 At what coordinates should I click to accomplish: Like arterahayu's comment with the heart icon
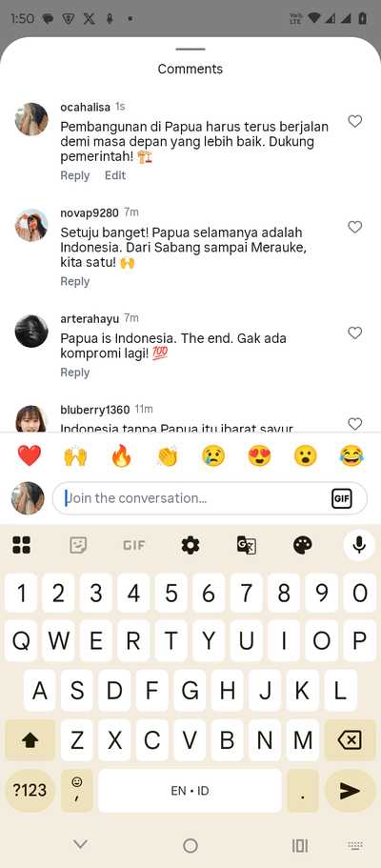click(354, 333)
